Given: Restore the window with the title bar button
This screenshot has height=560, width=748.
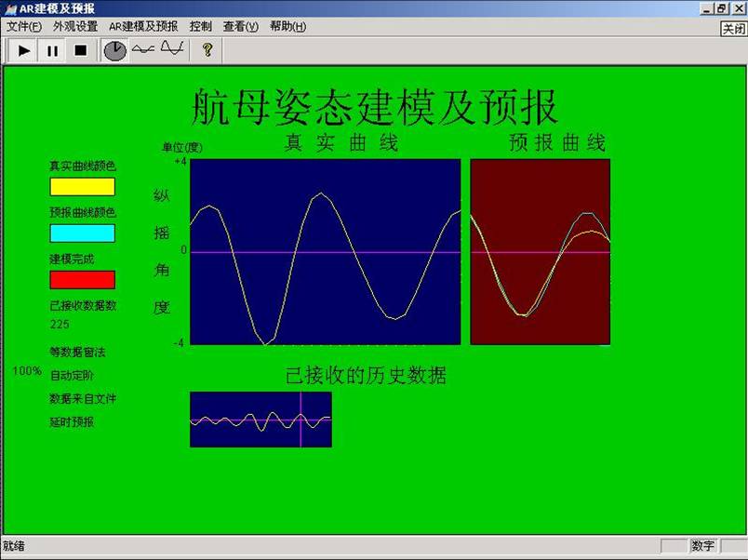Looking at the screenshot, I should pos(721,8).
